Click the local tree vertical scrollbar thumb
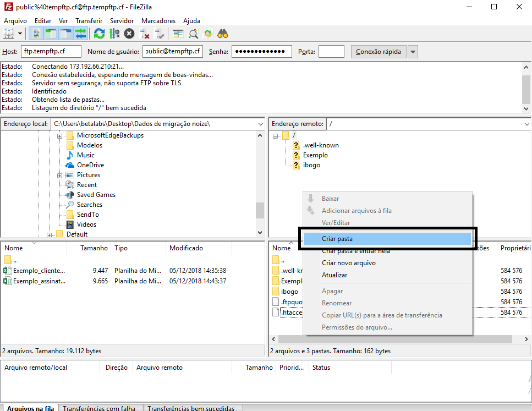 (260, 210)
